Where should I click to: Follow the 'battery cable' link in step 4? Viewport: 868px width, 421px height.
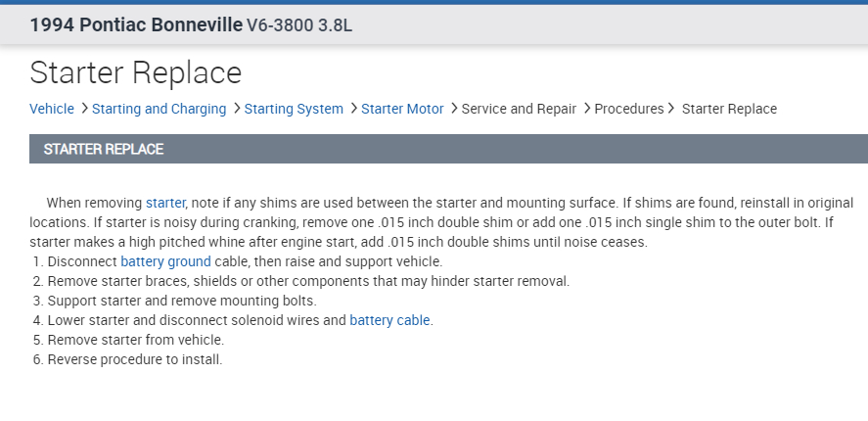389,320
